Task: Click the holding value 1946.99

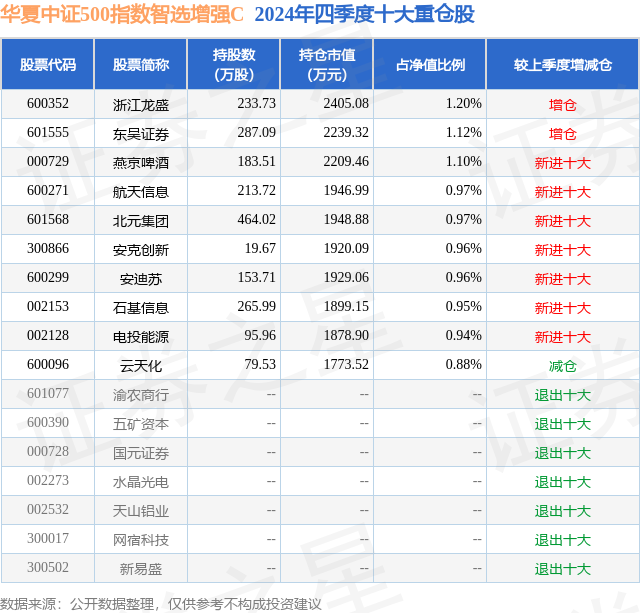Action: pos(346,191)
